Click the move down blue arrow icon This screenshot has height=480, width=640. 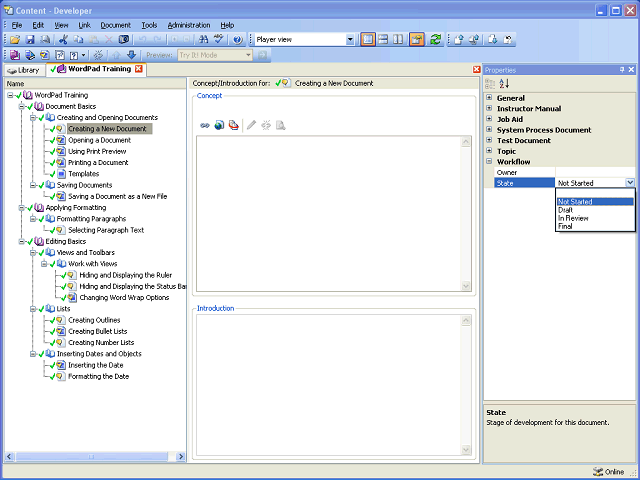tap(131, 55)
